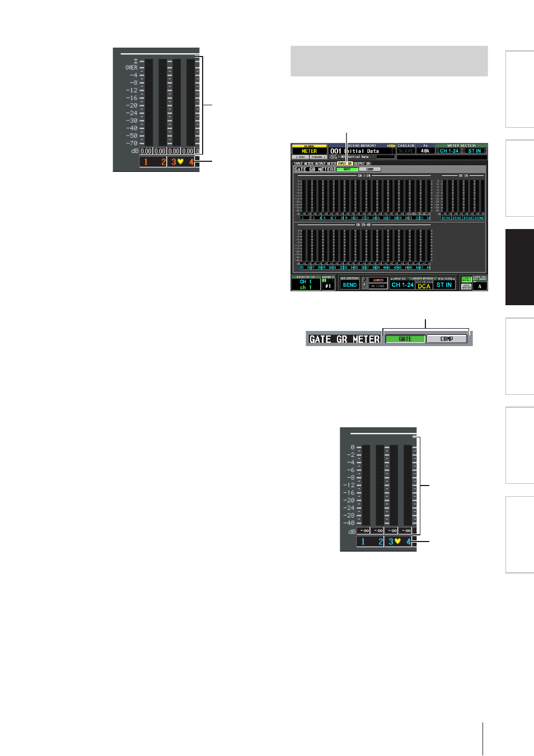
Task: Open the OUTPUT GR tab
Action: coord(362,164)
